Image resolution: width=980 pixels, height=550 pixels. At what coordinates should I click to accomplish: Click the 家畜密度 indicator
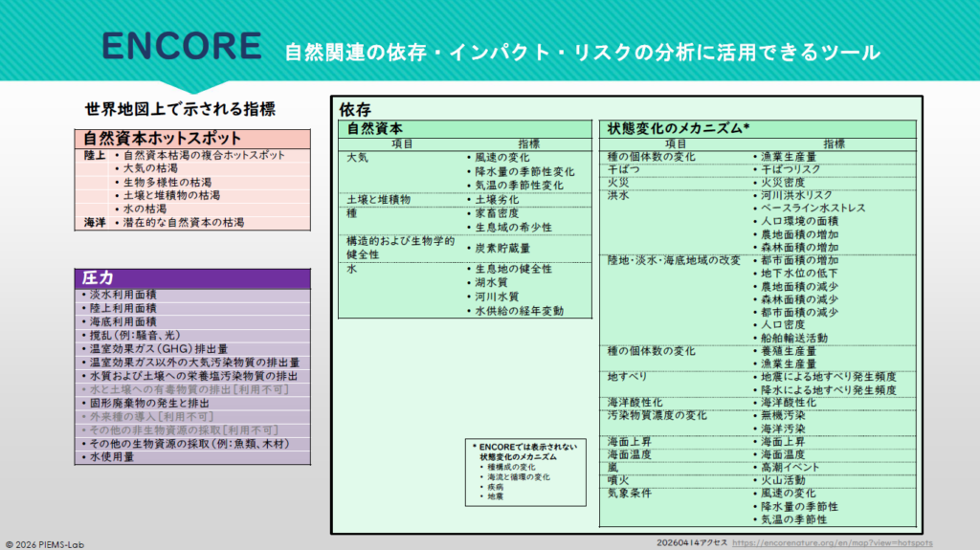tap(496, 213)
